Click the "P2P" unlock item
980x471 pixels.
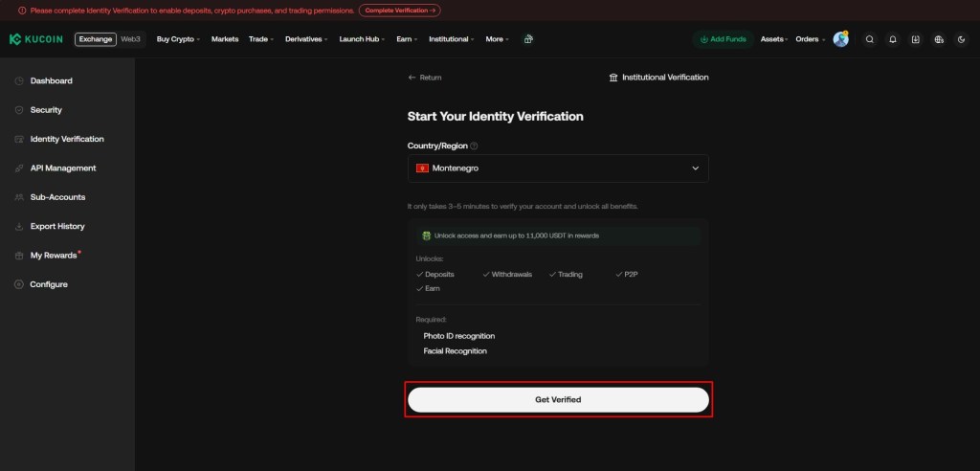click(x=626, y=275)
